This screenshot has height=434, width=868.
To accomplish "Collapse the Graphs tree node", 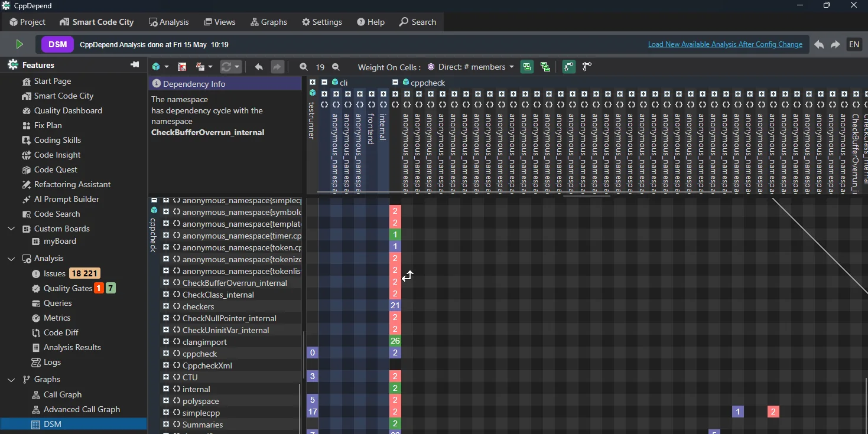I will tap(11, 379).
